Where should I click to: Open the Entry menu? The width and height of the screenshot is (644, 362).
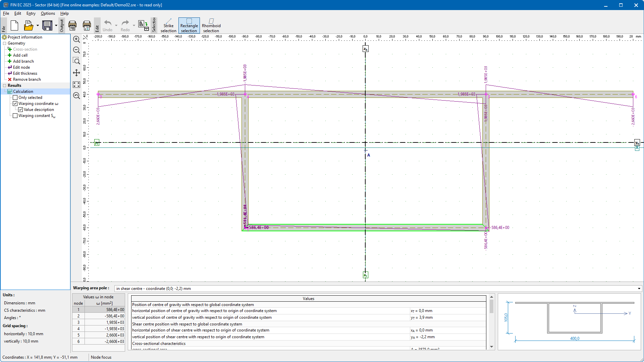coord(31,13)
